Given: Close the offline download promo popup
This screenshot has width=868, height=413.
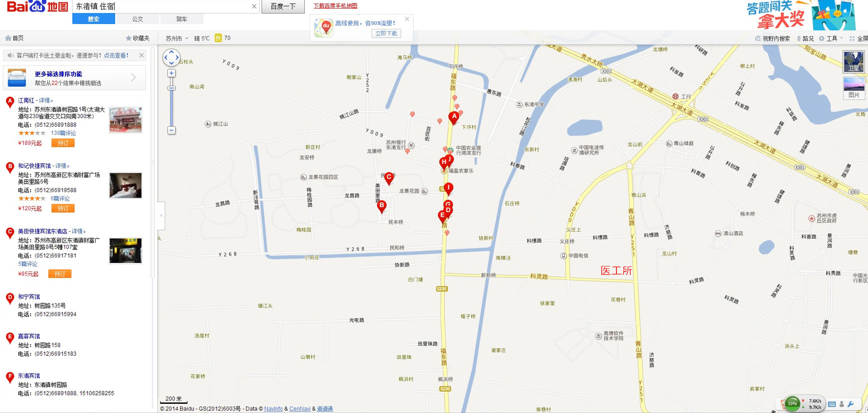Looking at the screenshot, I should coord(407,19).
